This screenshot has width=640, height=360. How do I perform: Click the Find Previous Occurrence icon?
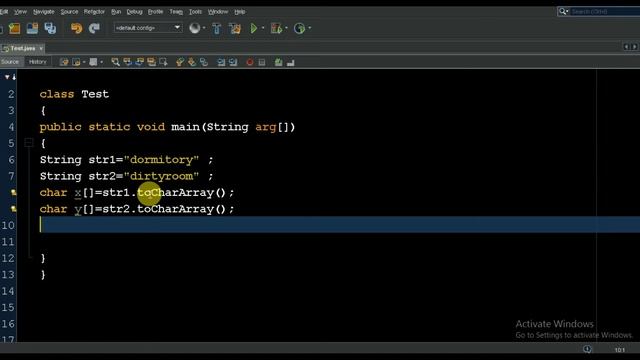tap(128, 62)
